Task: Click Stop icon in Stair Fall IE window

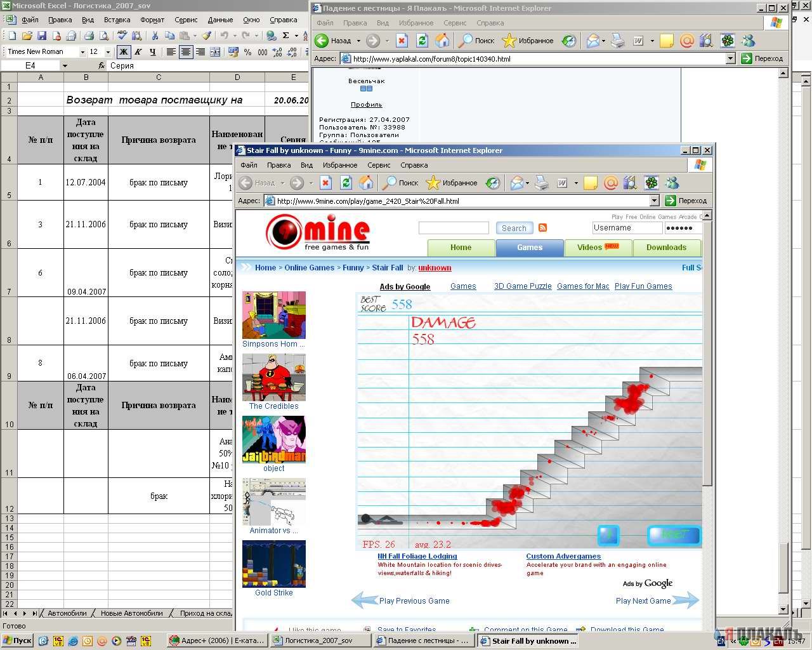Action: 325,183
